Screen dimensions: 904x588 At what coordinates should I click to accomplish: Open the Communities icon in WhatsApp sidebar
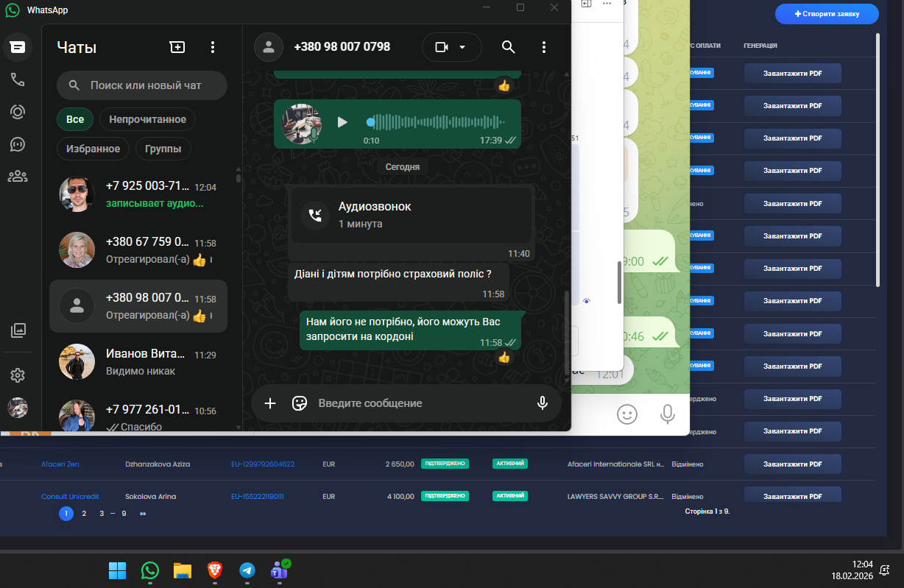[x=18, y=177]
